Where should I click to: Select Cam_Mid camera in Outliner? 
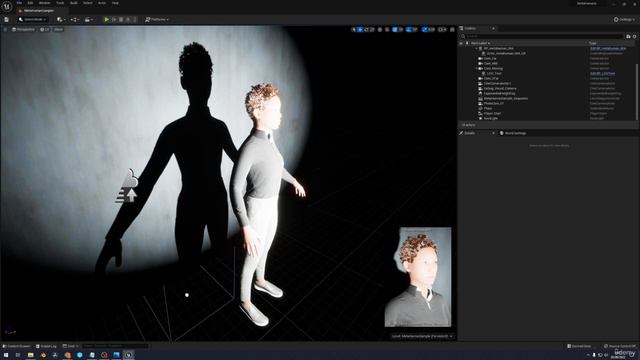click(x=491, y=64)
